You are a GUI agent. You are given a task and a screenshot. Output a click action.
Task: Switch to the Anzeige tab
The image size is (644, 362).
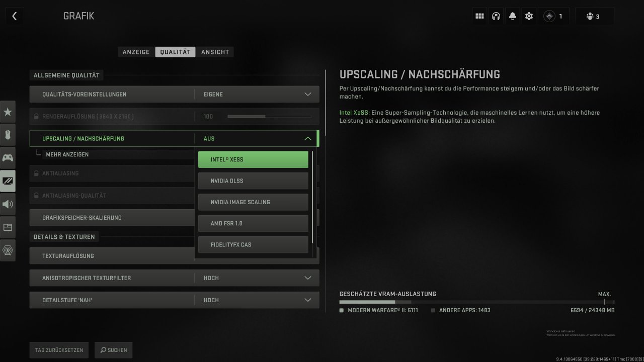click(x=136, y=52)
